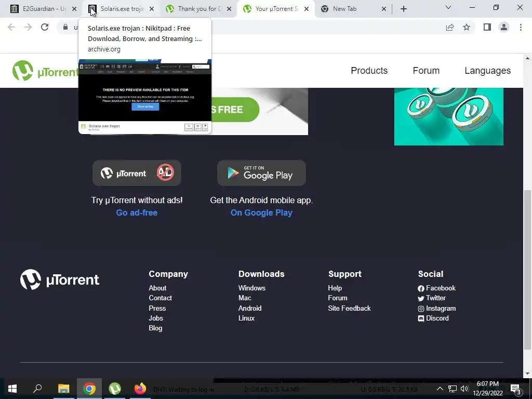The image size is (532, 399).
Task: Open the network tray icon
Action: coord(453,389)
